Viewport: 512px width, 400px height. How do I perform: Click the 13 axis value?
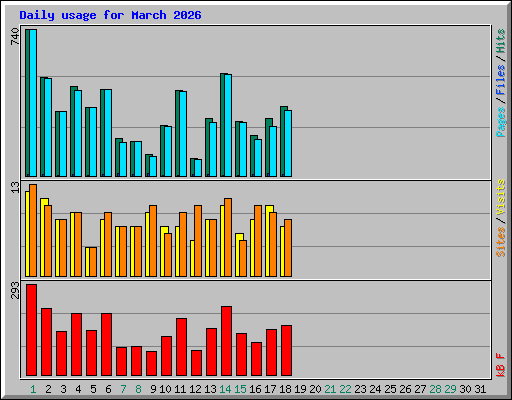point(15,188)
